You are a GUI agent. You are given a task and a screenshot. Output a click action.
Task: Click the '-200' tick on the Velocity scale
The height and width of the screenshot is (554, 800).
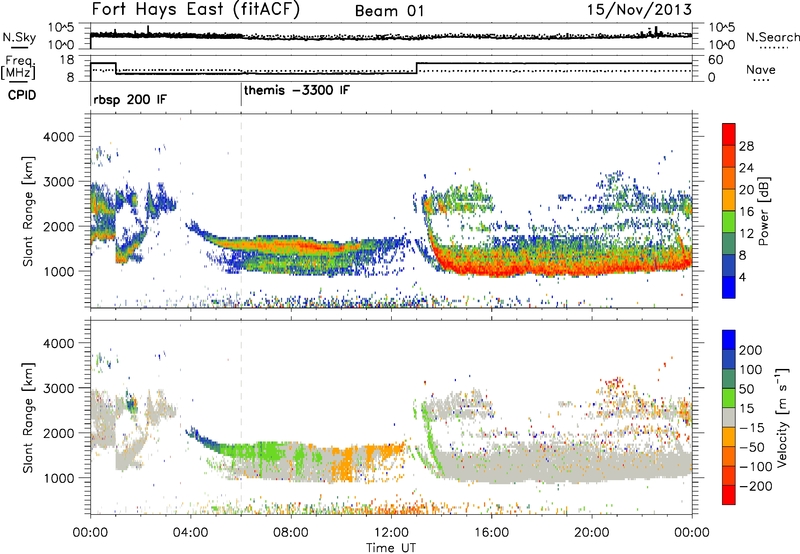coord(755,486)
